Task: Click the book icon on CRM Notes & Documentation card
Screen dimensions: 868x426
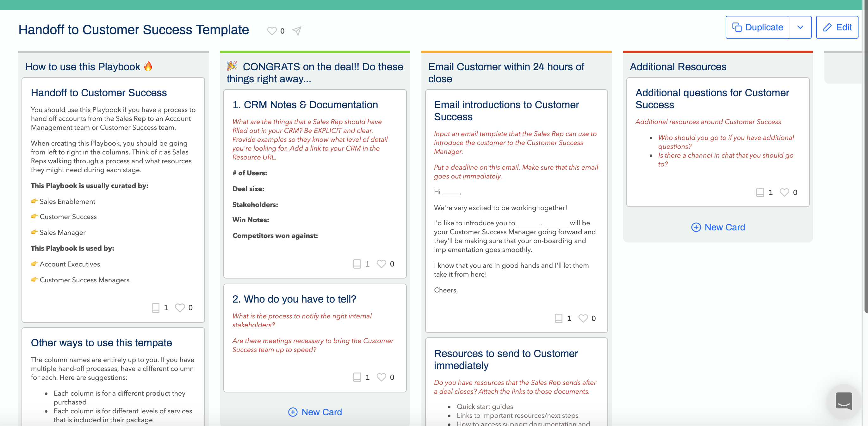Action: point(356,264)
